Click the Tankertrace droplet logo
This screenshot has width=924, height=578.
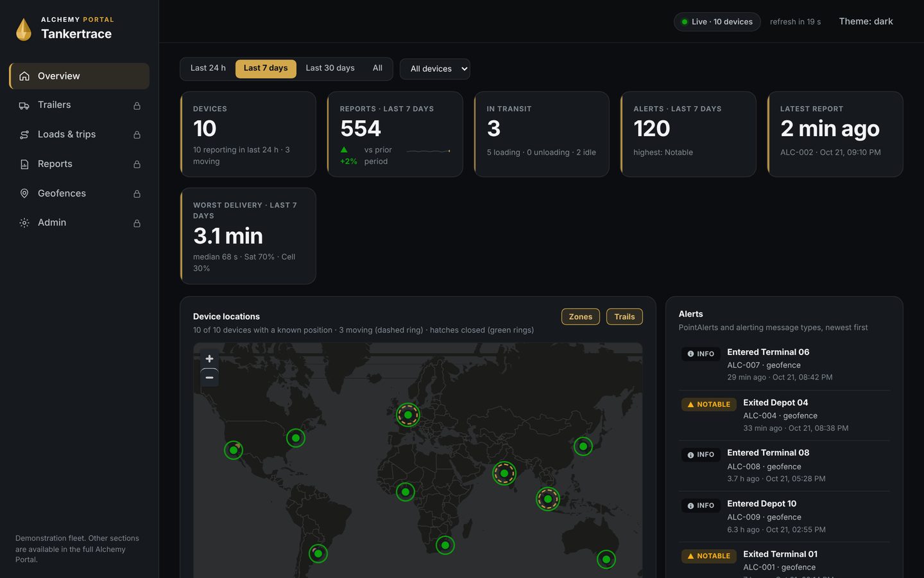click(24, 29)
